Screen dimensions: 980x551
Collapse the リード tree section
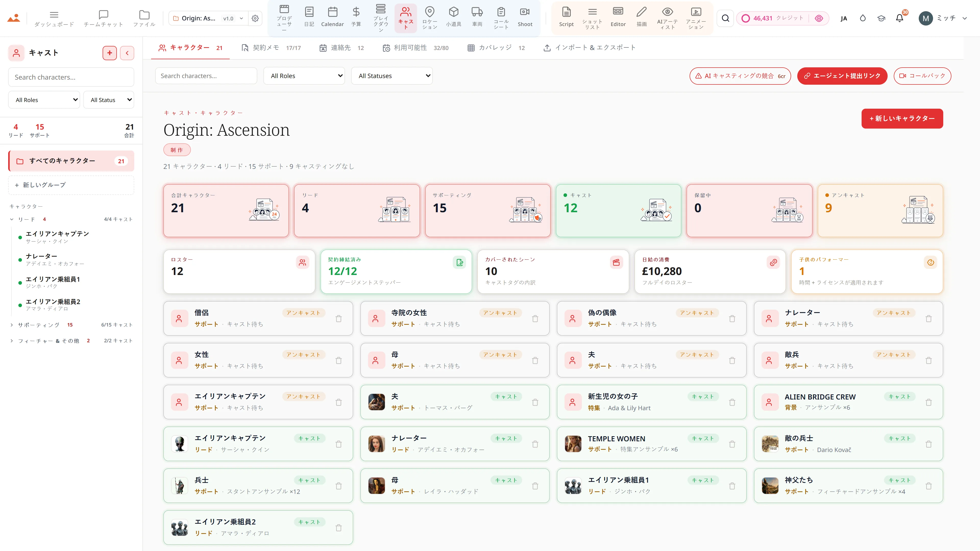tap(12, 219)
